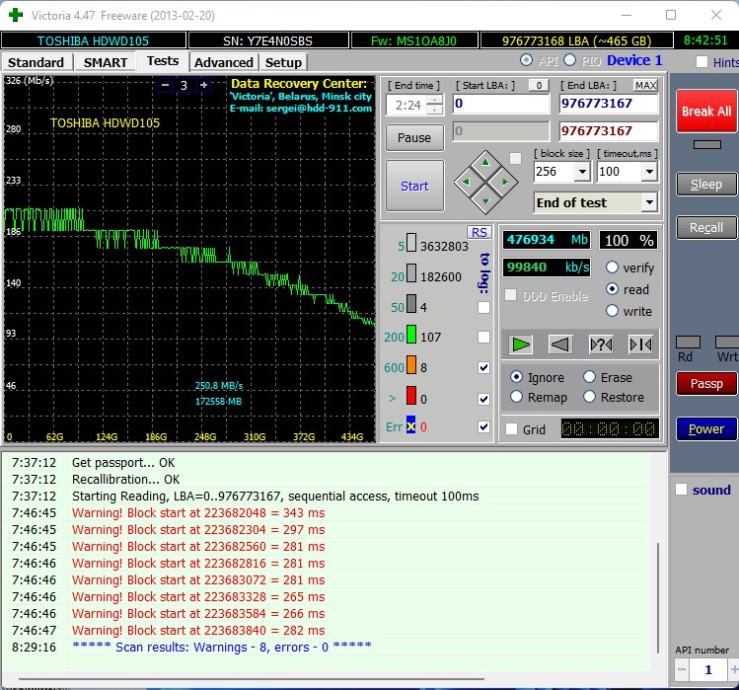Image resolution: width=739 pixels, height=690 pixels.
Task: Click the Start LBA input field
Action: [x=500, y=104]
